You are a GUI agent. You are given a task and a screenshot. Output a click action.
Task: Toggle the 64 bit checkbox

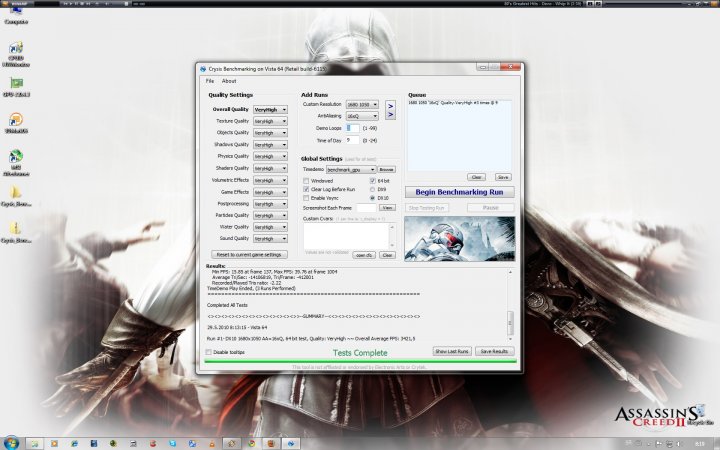click(x=372, y=181)
